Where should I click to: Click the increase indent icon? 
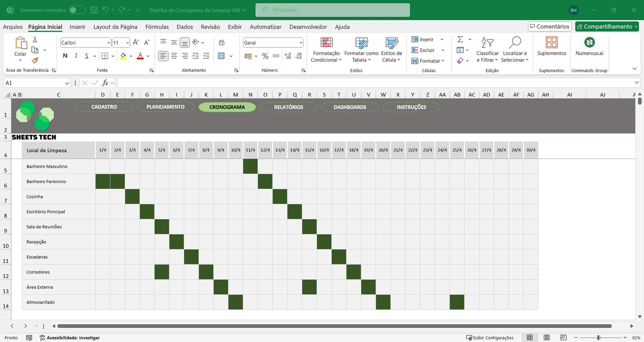click(206, 56)
